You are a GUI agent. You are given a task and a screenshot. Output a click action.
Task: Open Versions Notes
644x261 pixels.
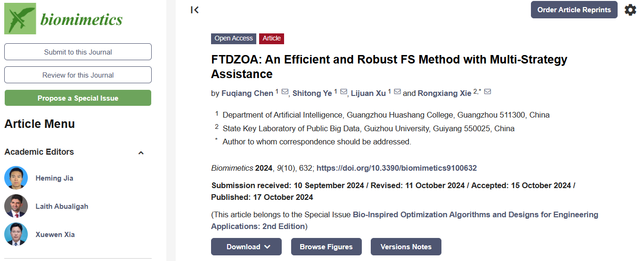pos(406,247)
